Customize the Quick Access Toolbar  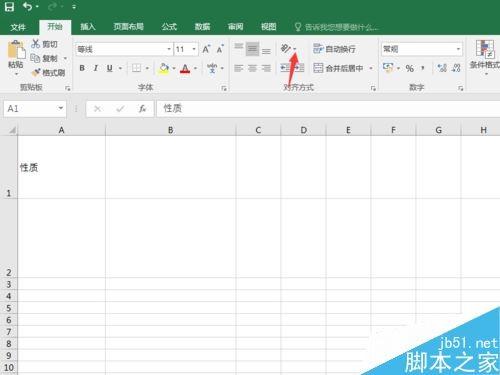(x=74, y=7)
